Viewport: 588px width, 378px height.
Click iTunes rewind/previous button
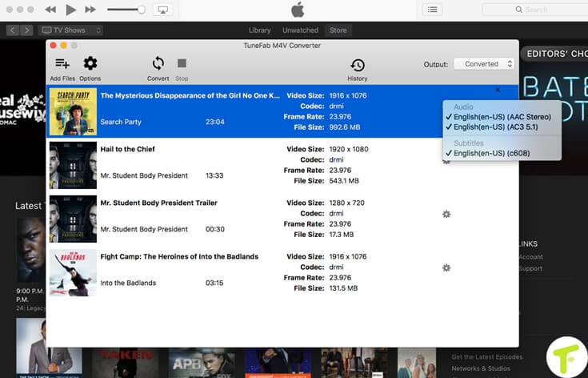50,10
